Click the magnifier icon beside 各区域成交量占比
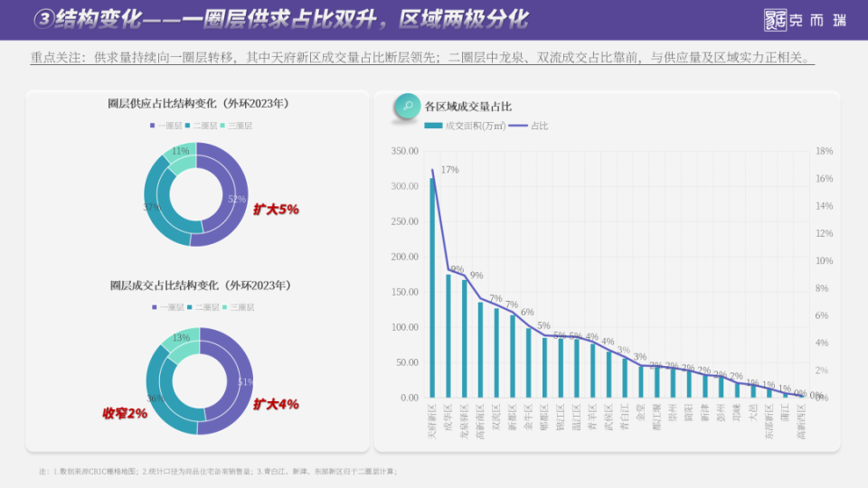The width and height of the screenshot is (868, 488). 408,106
